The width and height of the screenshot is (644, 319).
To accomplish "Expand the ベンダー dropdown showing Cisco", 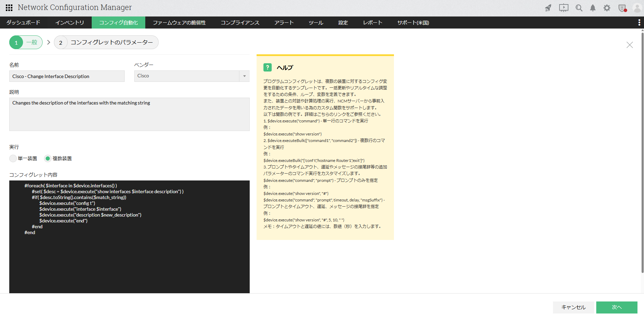I will coord(192,76).
